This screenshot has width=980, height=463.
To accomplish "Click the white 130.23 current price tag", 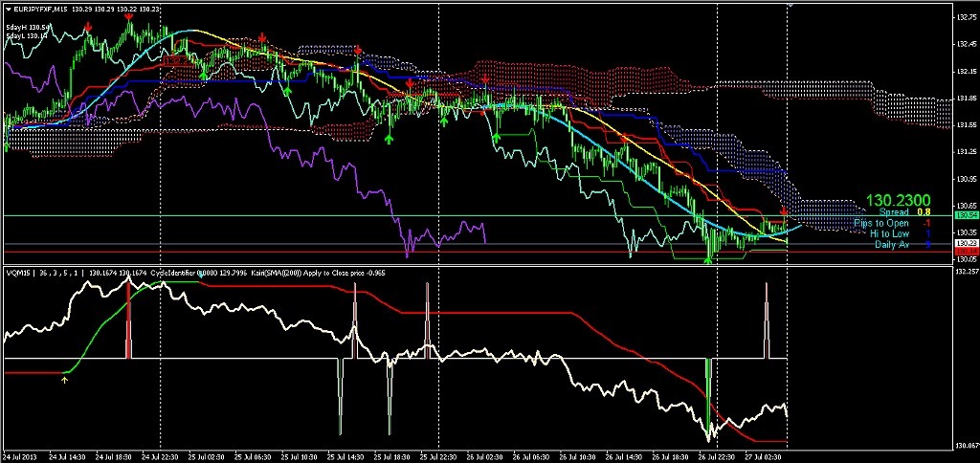I will tap(967, 243).
